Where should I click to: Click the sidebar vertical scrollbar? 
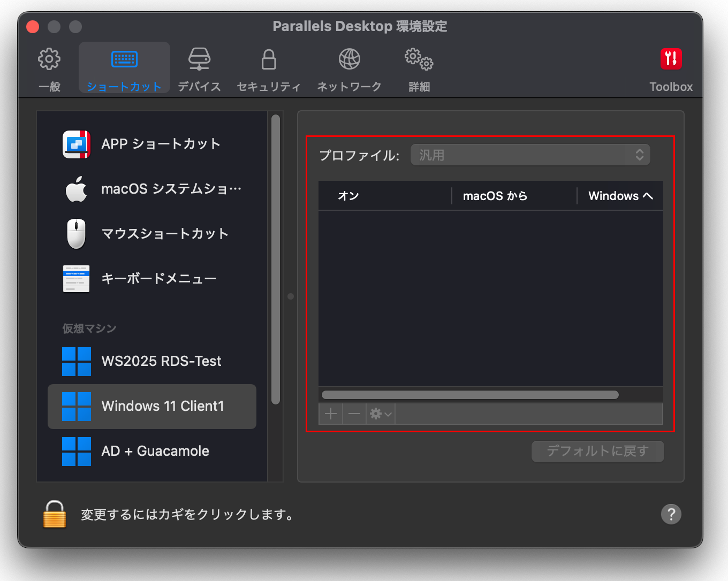[276, 259]
